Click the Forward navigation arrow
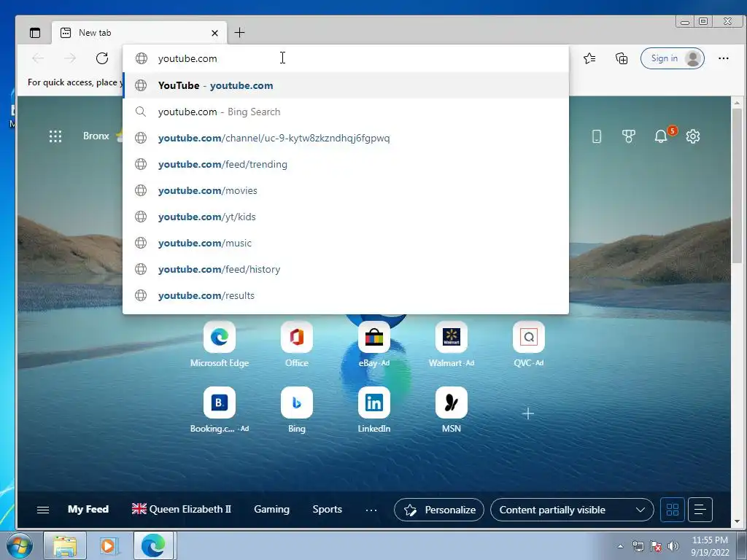747x560 pixels. click(70, 58)
